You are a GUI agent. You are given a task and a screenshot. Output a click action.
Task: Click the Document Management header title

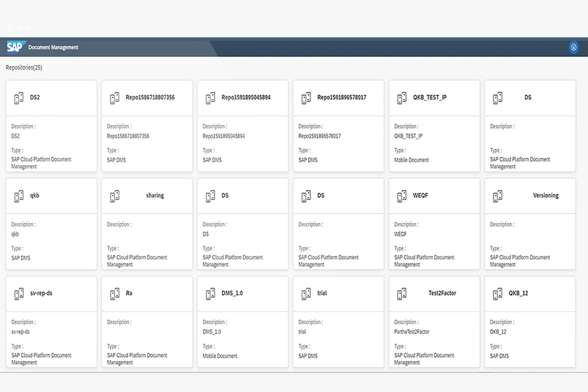53,47
